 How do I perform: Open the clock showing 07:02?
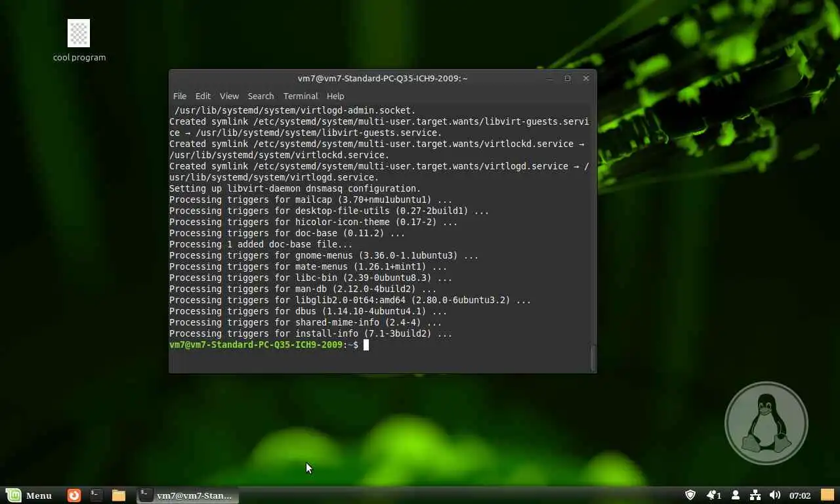click(800, 495)
